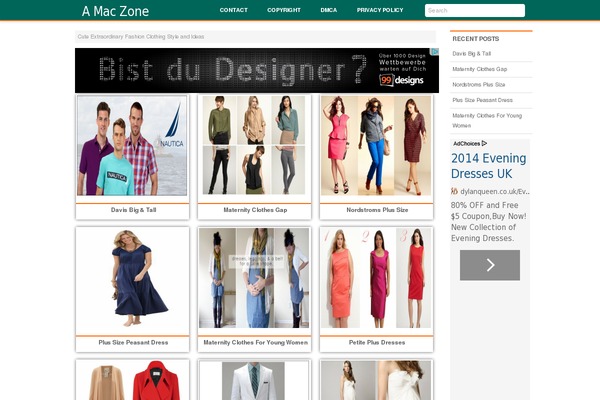Click the Petite Plus Dresses post title

pyautogui.click(x=377, y=343)
